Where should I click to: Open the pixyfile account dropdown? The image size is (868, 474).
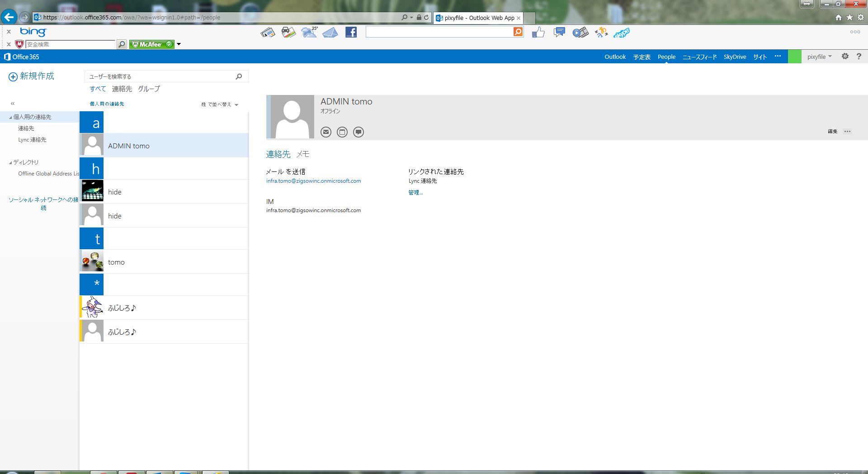pyautogui.click(x=819, y=57)
